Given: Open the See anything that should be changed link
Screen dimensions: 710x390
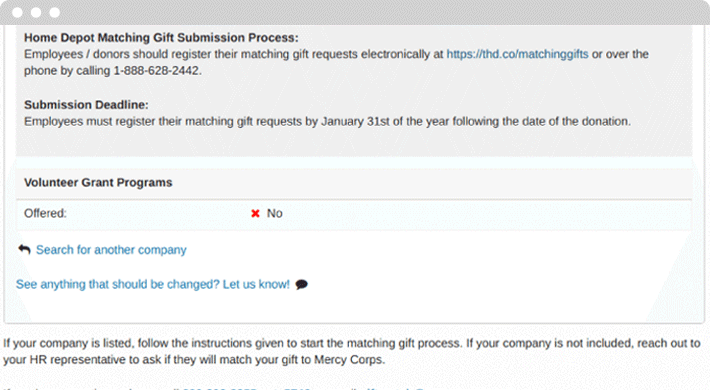Looking at the screenshot, I should pyautogui.click(x=153, y=284).
